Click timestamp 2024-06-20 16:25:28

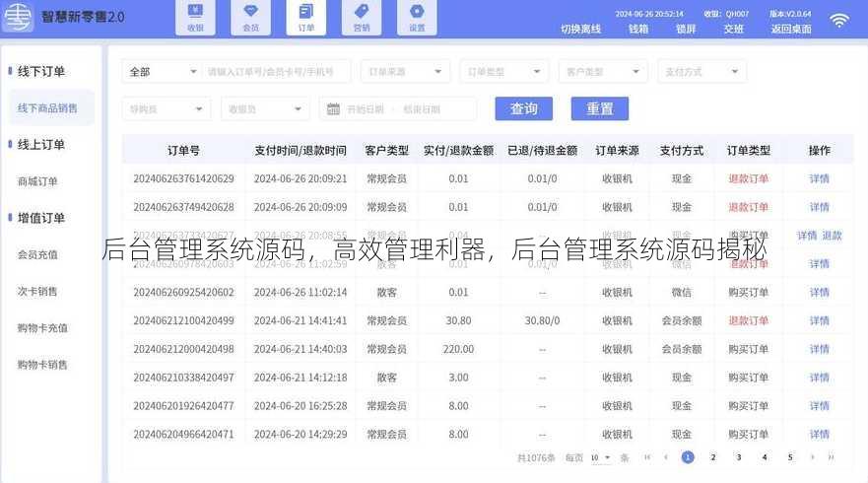tap(300, 405)
